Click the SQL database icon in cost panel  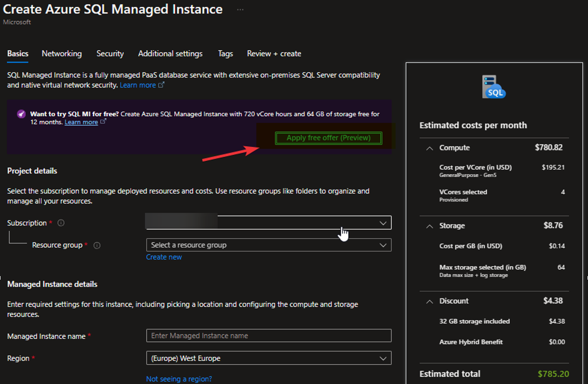[x=493, y=87]
